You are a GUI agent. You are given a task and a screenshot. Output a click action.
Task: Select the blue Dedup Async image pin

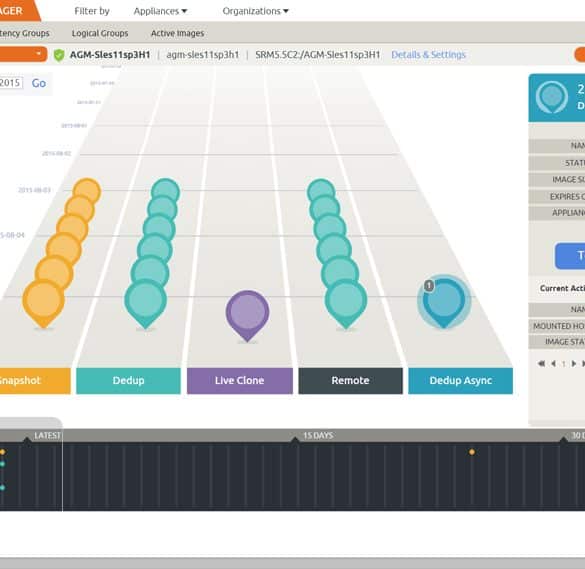pyautogui.click(x=444, y=303)
